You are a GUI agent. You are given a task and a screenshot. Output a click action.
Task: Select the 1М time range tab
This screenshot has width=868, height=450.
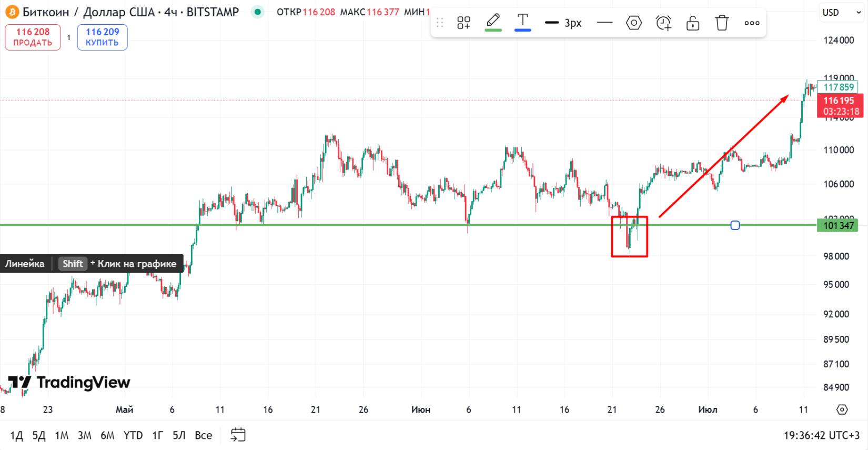tap(62, 435)
